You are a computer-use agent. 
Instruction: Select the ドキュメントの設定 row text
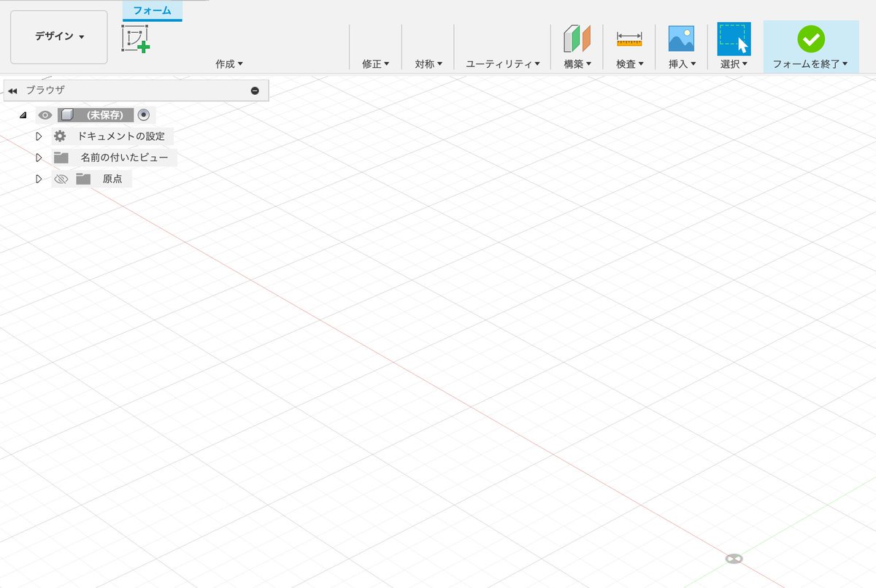click(x=121, y=136)
